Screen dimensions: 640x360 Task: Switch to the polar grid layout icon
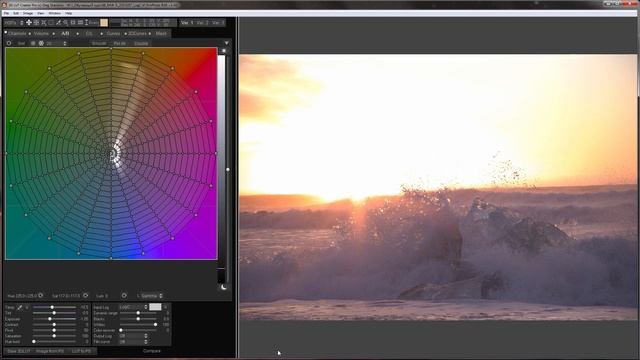pos(41,43)
